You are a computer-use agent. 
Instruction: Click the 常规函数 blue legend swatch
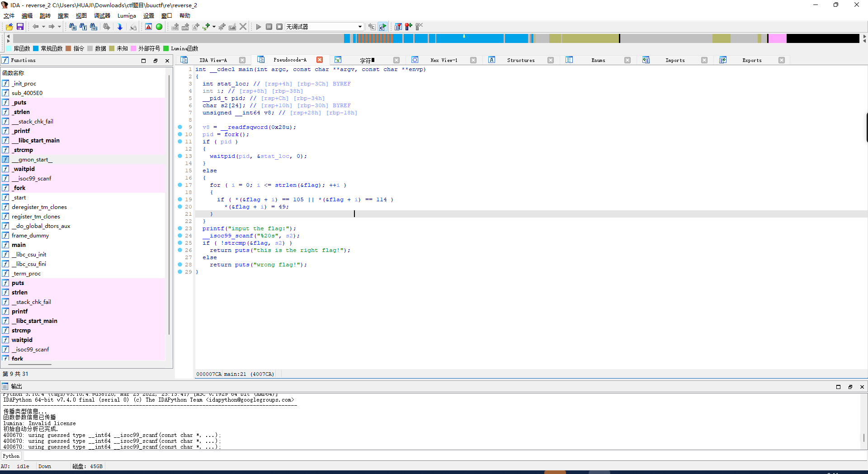[36, 48]
